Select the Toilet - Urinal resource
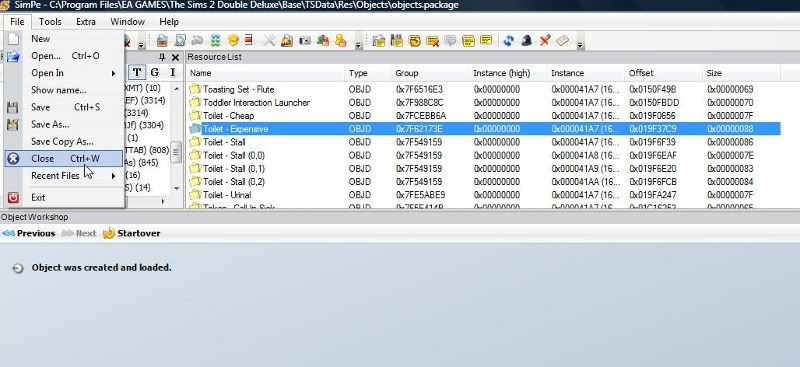Screen dimensions: 800x367 point(483,195)
